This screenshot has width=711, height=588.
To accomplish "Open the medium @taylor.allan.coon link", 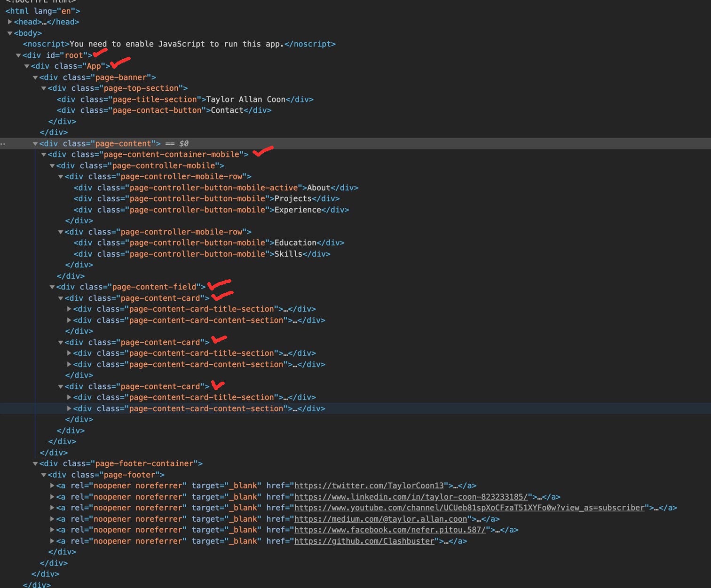I will pos(381,519).
